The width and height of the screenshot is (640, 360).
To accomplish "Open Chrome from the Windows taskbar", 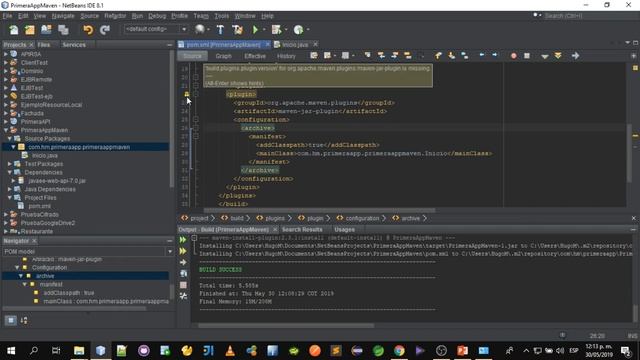I will 399,351.
